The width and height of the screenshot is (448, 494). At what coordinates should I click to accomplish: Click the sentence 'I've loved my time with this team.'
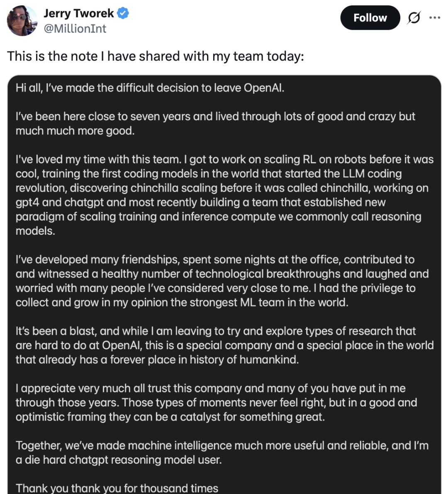[98, 160]
